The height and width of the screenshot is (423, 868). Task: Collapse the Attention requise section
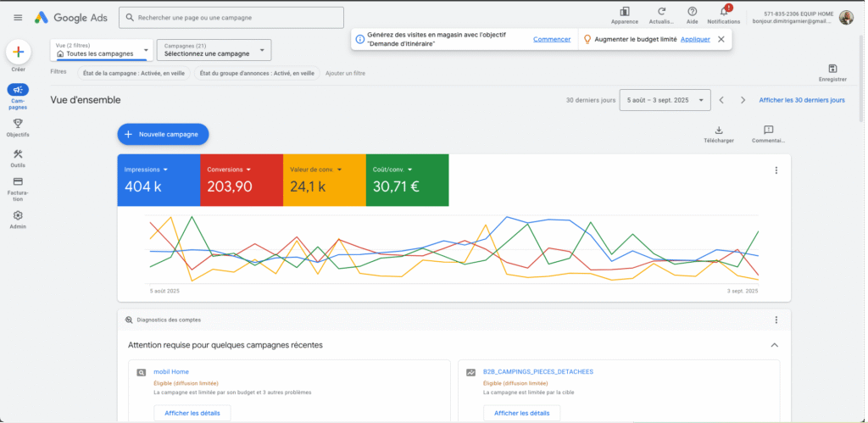[x=774, y=345]
